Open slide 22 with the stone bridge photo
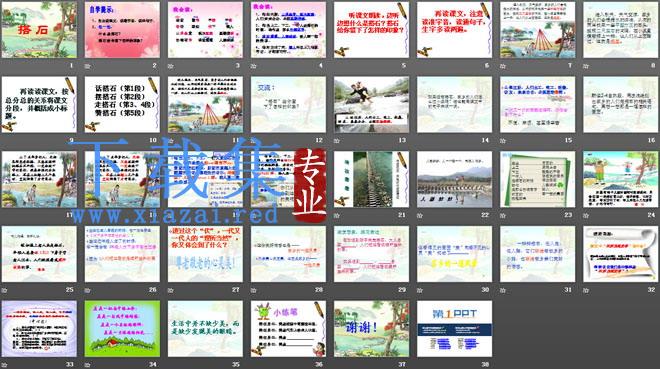This screenshot has height=369, width=660. (454, 179)
